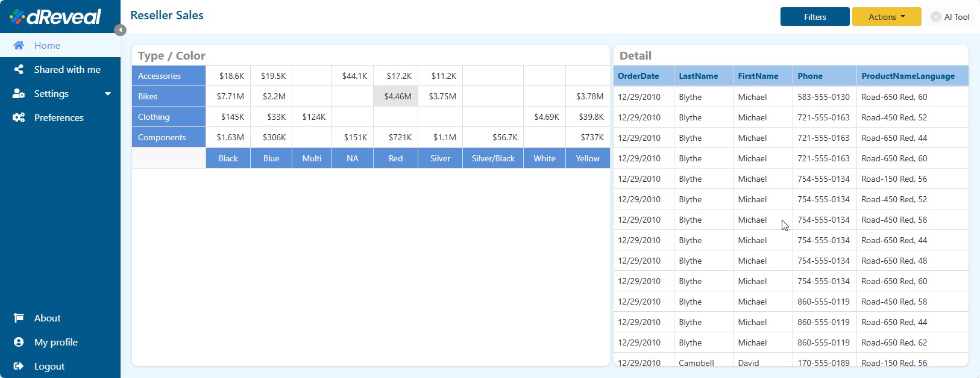
Task: Select the Accessories NA $44.1K cell
Action: coord(353,76)
